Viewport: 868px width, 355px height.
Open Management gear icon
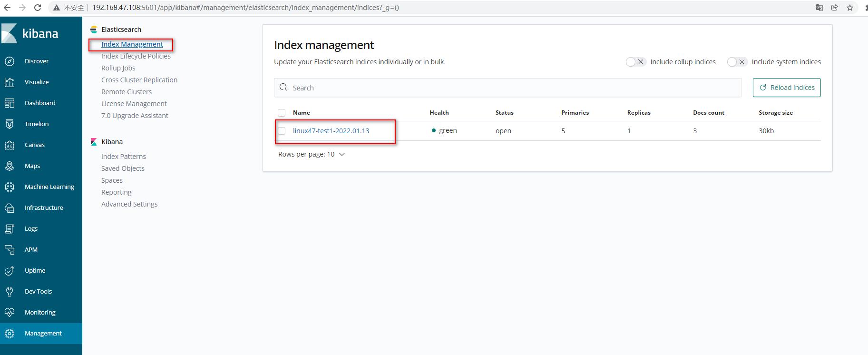(10, 333)
